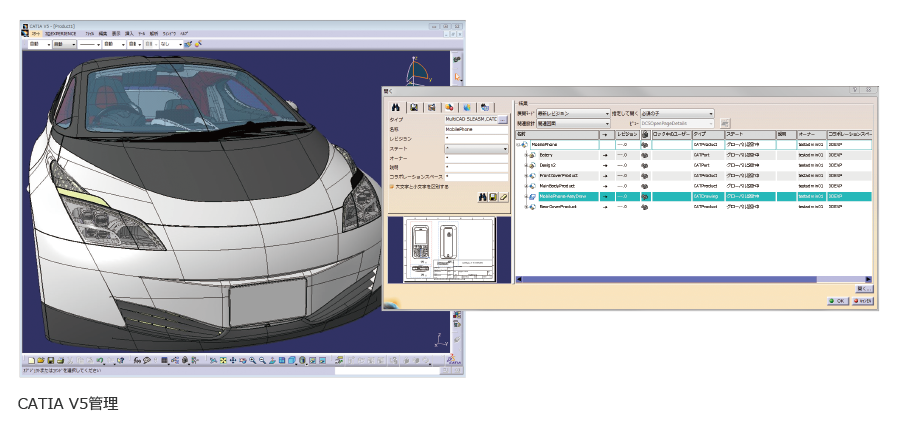Click the type column header

(x=708, y=134)
